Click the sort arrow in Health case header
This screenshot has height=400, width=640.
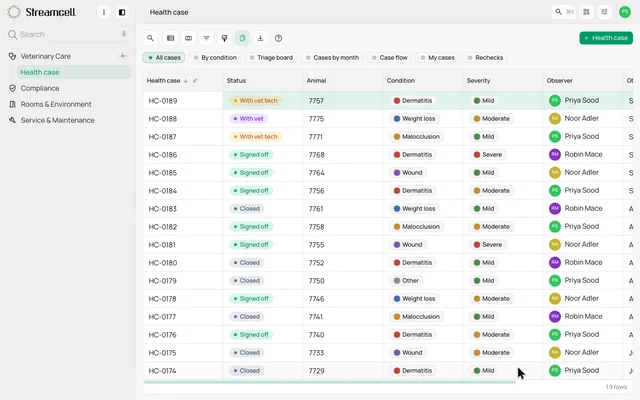(186, 81)
